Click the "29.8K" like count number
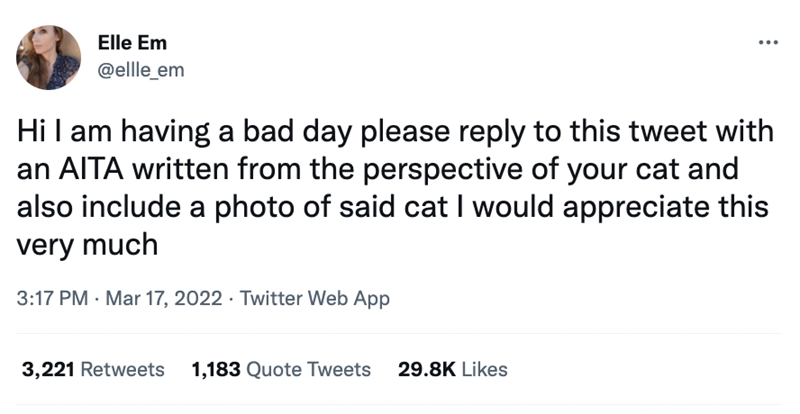 pos(426,369)
